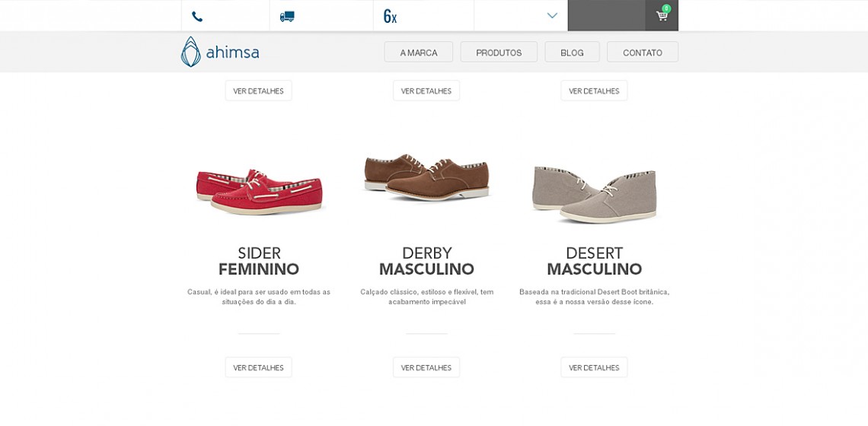Screen dimensions: 868x426
Task: Click the phone icon in top bar
Action: tap(197, 17)
